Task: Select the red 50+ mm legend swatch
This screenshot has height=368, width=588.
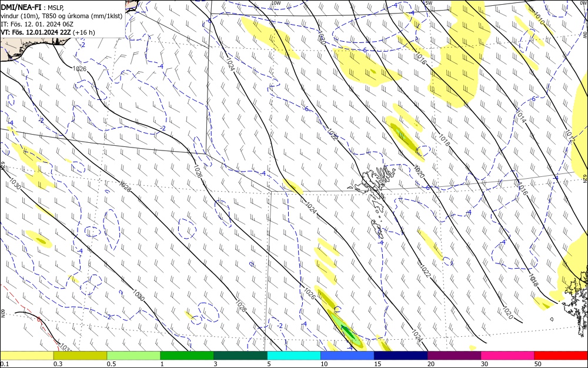Action: tap(561, 356)
